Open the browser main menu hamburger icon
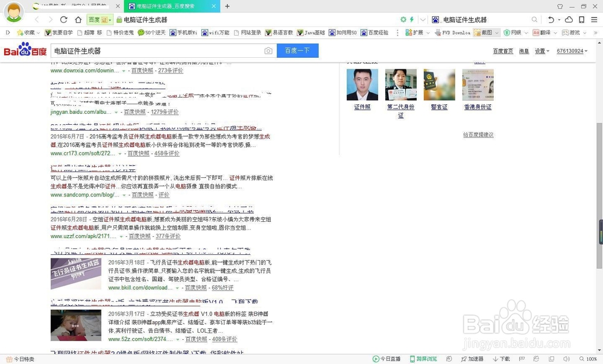Image resolution: width=603 pixels, height=364 pixels. pos(594,20)
